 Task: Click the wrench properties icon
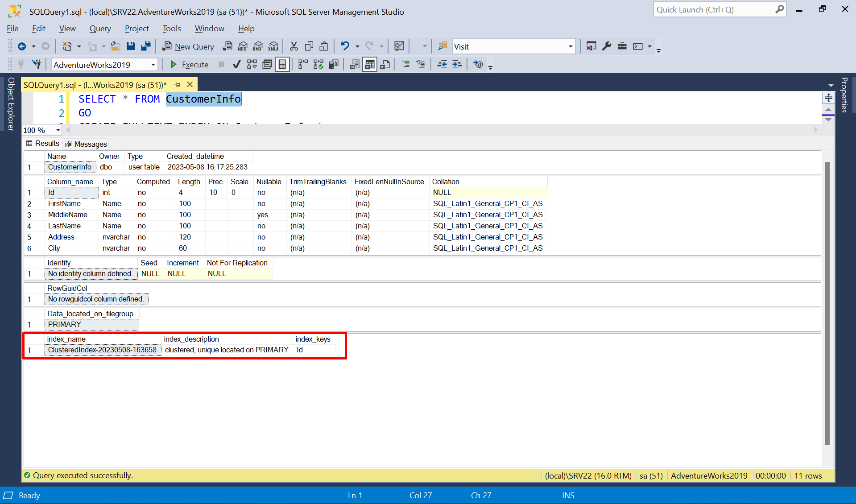607,46
